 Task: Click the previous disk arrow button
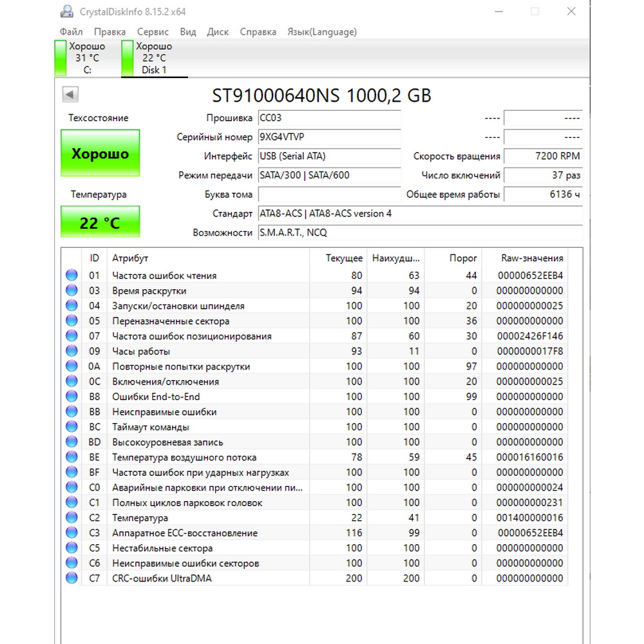click(x=70, y=95)
